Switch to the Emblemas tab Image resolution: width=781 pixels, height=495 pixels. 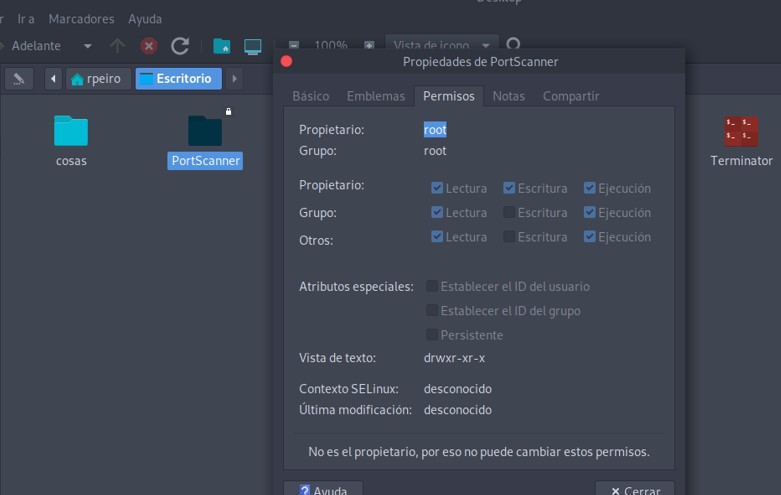[376, 96]
